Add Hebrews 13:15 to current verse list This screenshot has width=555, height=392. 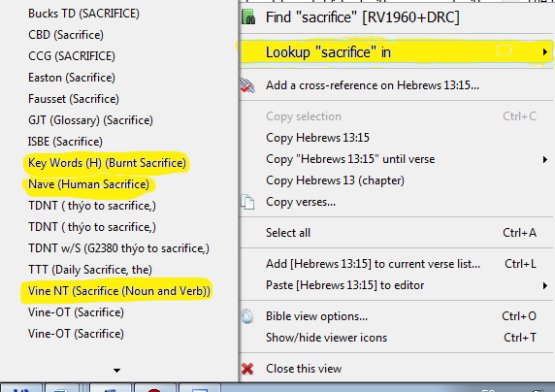pyautogui.click(x=373, y=264)
